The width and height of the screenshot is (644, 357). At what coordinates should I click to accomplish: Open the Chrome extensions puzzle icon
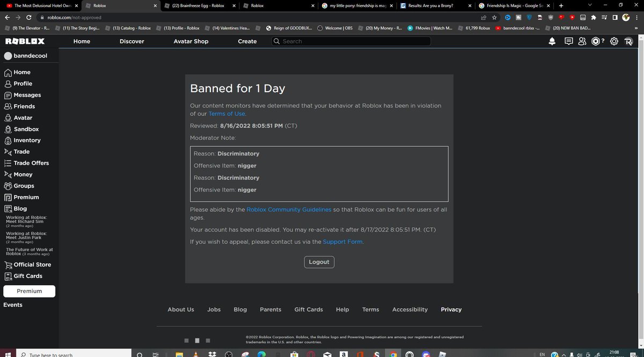click(x=592, y=17)
